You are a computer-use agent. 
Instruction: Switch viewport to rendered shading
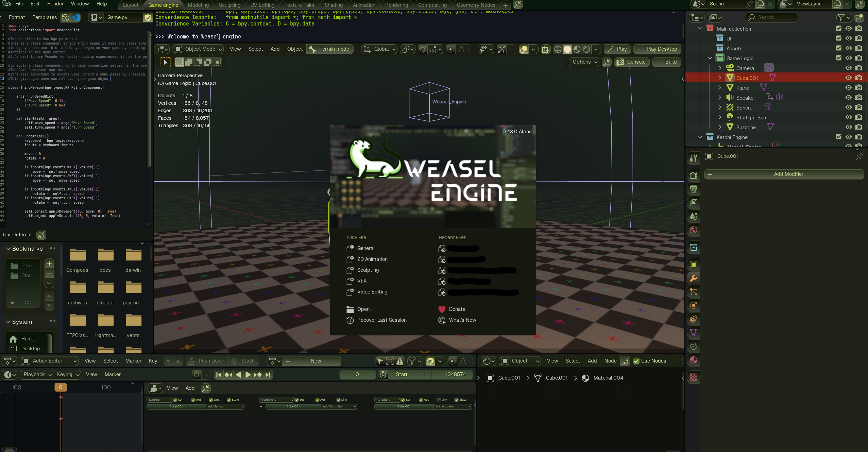tap(586, 49)
